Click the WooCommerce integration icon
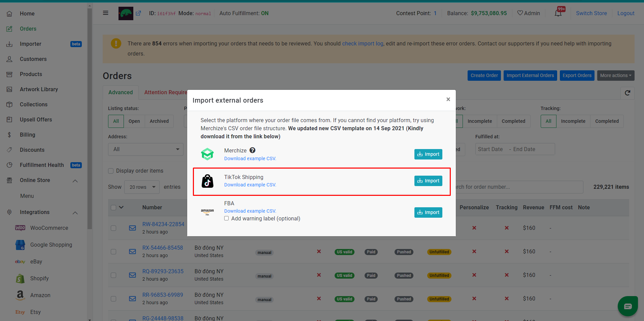This screenshot has width=644, height=321. [20, 228]
